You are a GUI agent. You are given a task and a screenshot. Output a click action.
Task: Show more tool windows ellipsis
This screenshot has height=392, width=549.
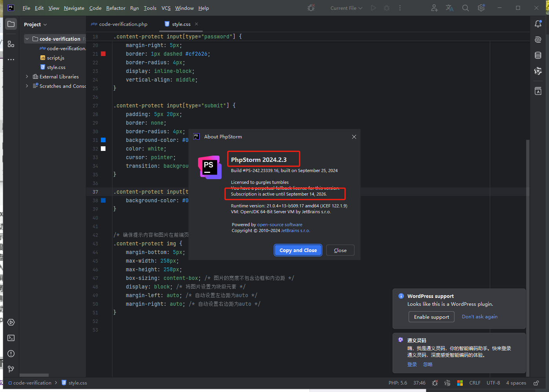click(11, 60)
